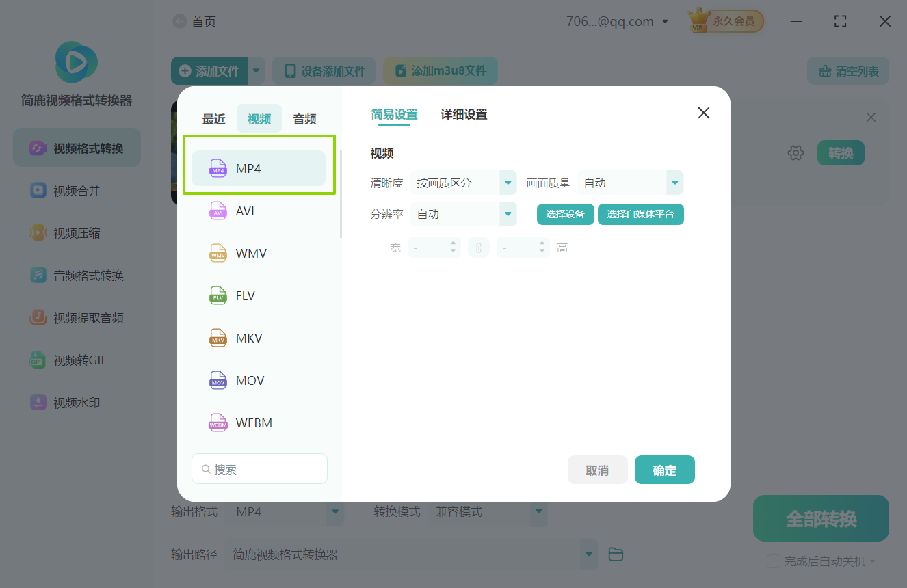This screenshot has height=588, width=907.
Task: Confirm settings with the 确定 button
Action: 664,470
